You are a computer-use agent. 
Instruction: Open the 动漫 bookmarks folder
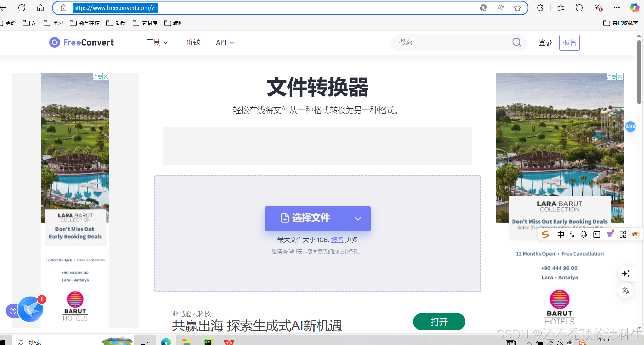116,23
